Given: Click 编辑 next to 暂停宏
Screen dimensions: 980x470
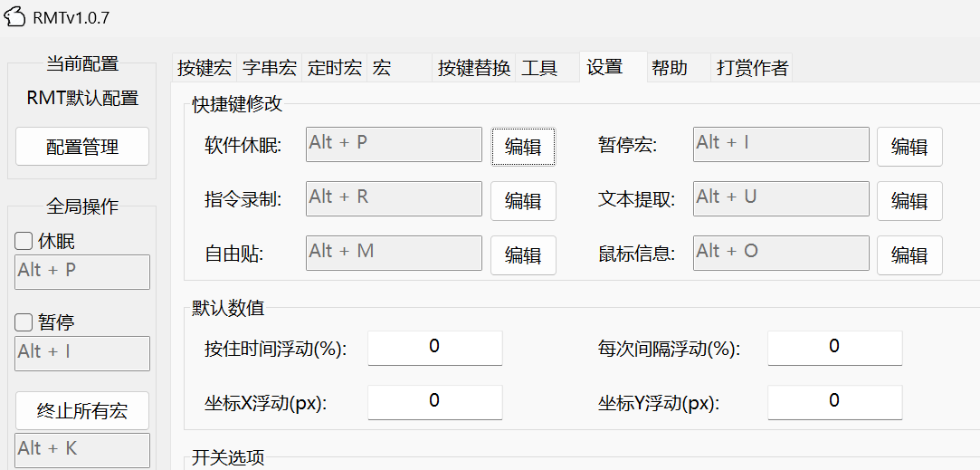Looking at the screenshot, I should point(909,147).
